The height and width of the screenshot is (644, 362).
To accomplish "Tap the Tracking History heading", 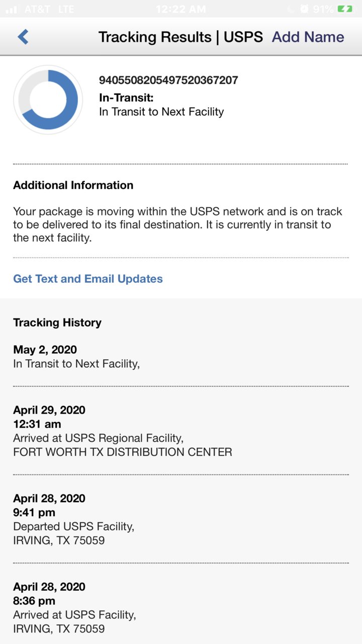I will point(57,323).
